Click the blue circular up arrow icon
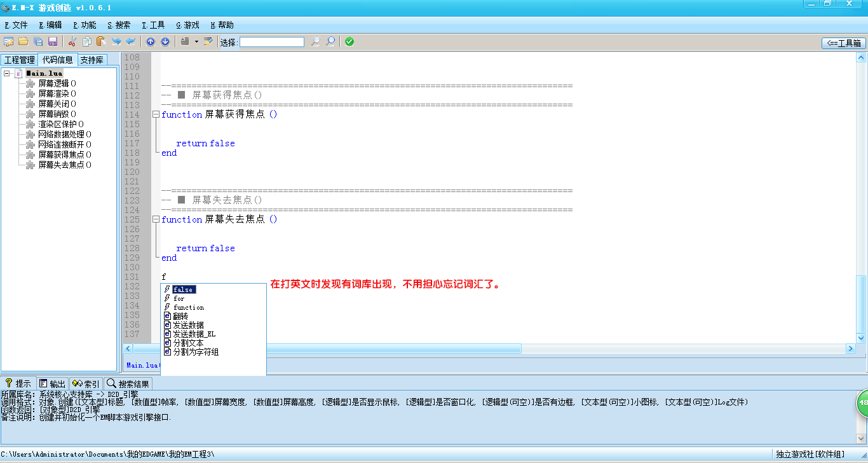 [151, 42]
